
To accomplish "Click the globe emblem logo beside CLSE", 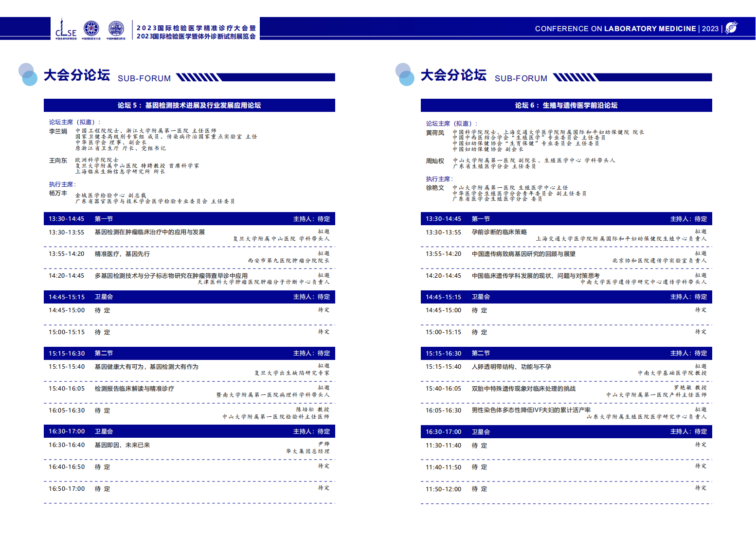I will (x=91, y=29).
